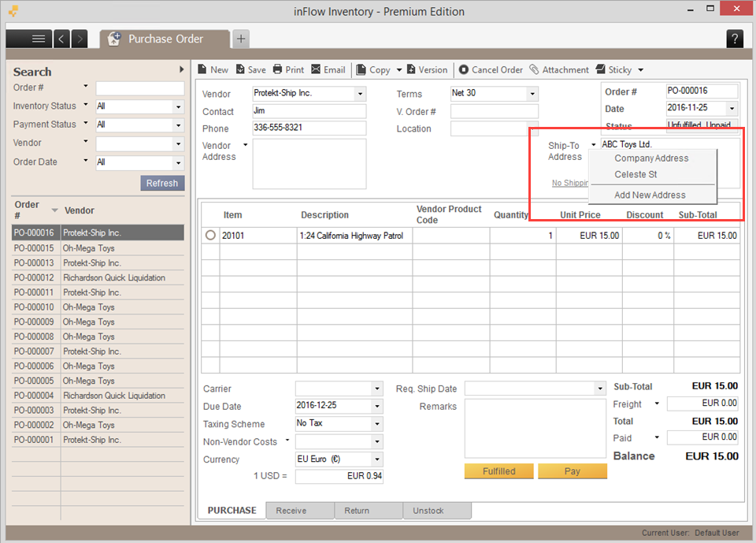
Task: Open the Vendor Address options arrow
Action: coord(245,145)
